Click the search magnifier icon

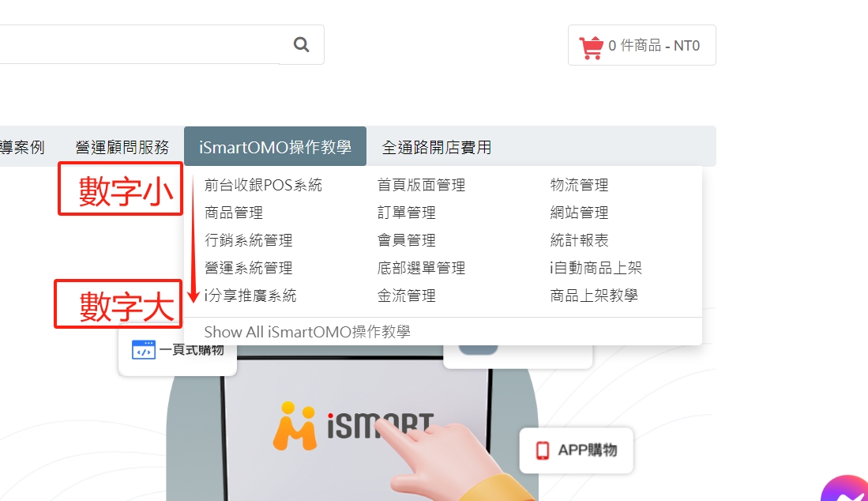coord(301,44)
